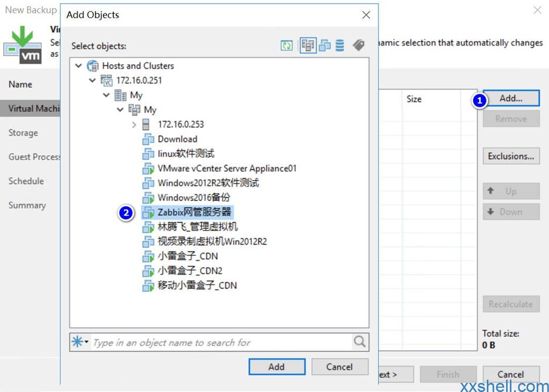549x392 pixels.
Task: Click the Download VM icon
Action: pos(148,139)
